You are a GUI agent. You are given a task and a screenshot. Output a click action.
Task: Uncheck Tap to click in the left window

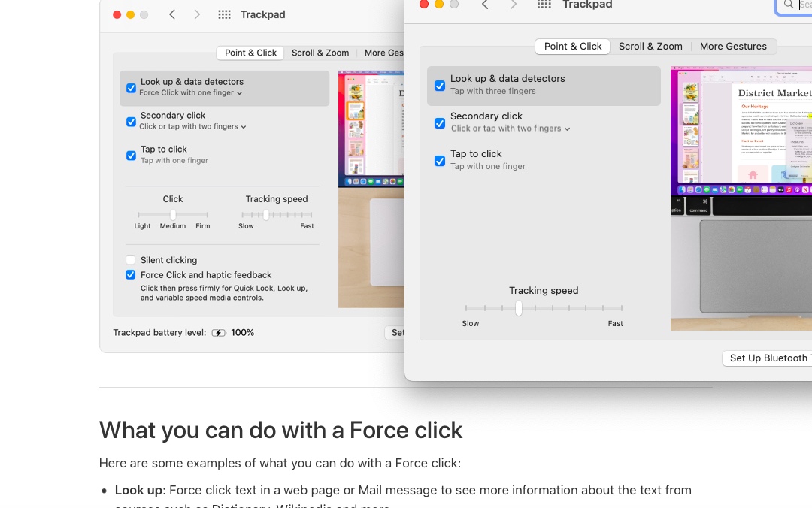coord(131,156)
